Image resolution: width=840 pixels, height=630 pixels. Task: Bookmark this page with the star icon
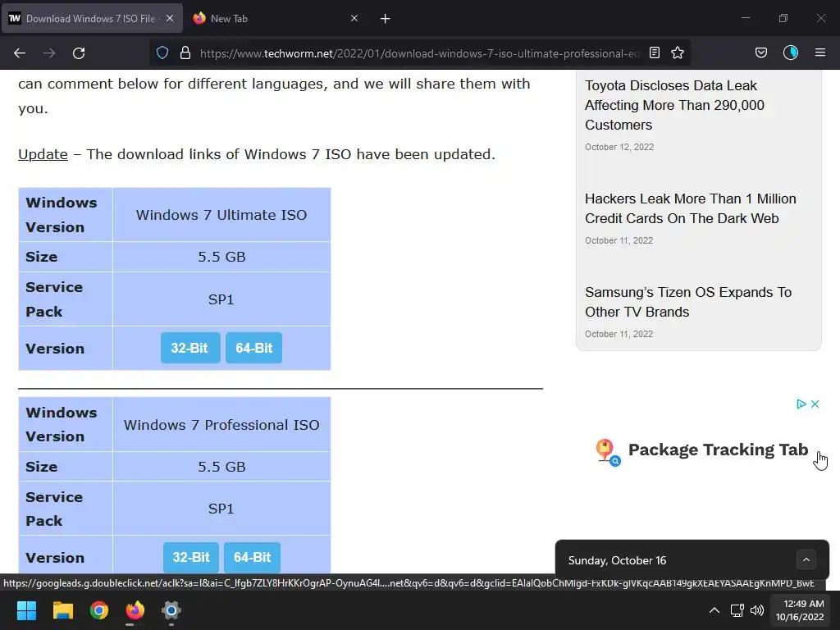[x=678, y=52]
